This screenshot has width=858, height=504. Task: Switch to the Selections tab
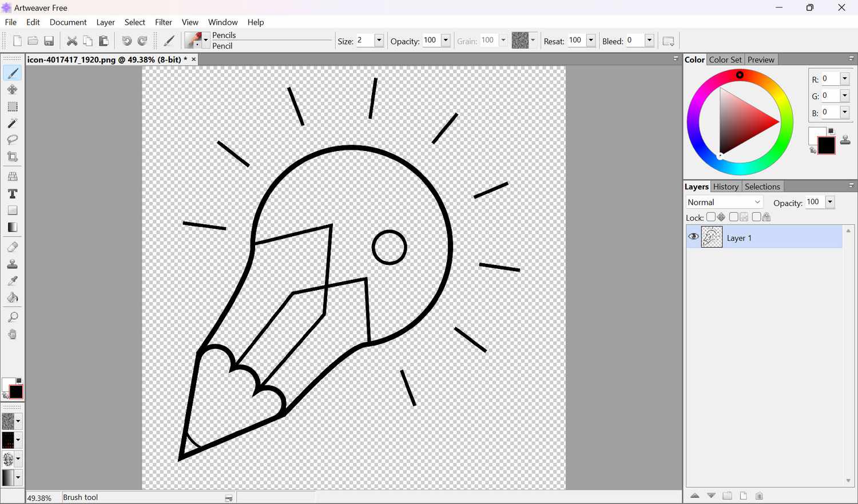pyautogui.click(x=762, y=186)
